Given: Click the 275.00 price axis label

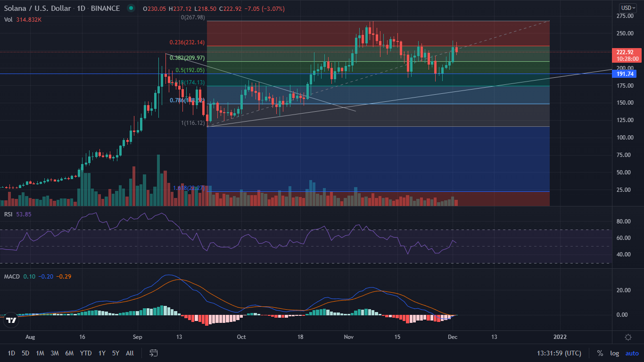Looking at the screenshot, I should point(625,16).
